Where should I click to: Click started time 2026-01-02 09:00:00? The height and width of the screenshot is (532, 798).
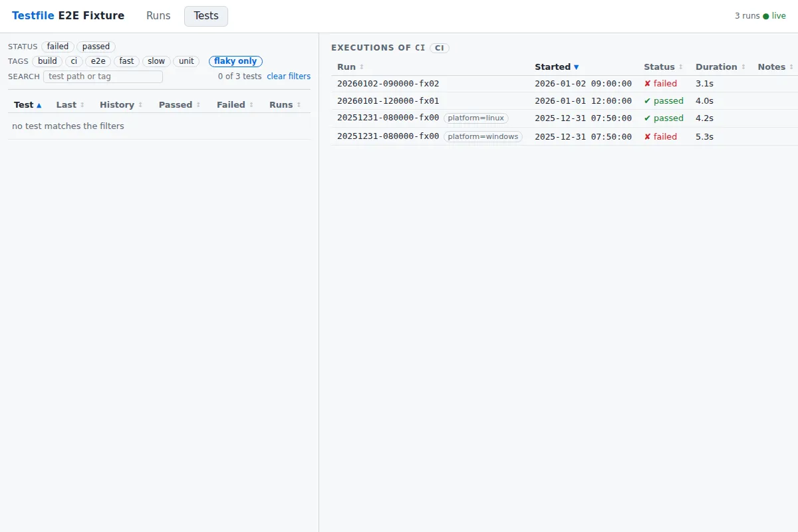583,84
